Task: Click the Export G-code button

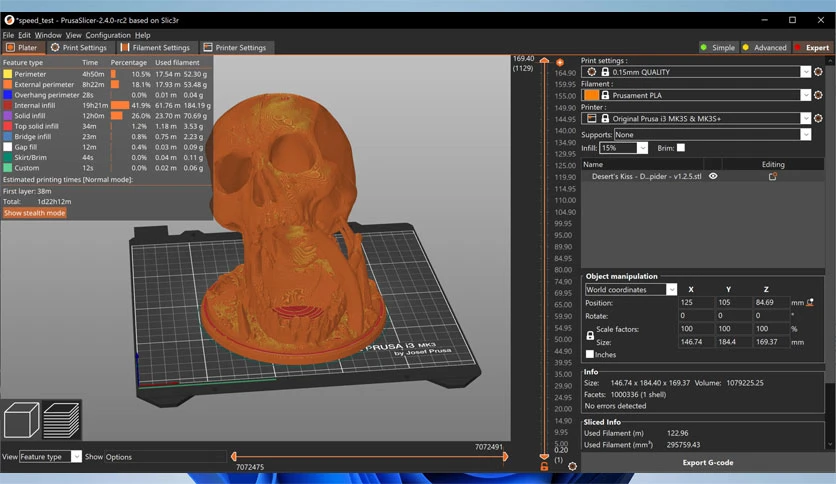Action: 708,463
